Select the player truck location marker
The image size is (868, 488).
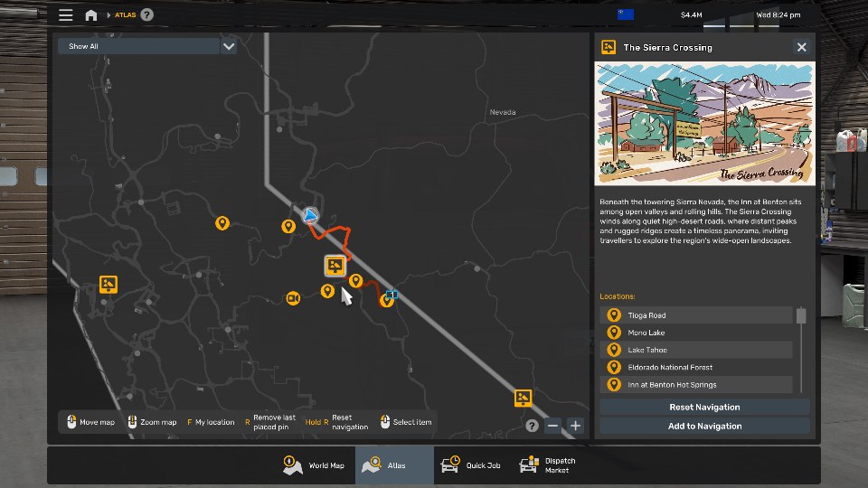(x=310, y=215)
